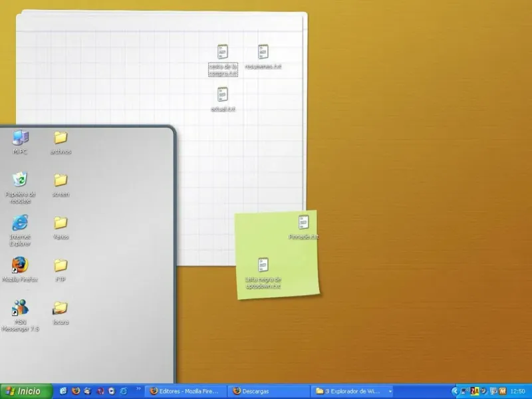Select the screen folder on the desktop

[x=61, y=186]
